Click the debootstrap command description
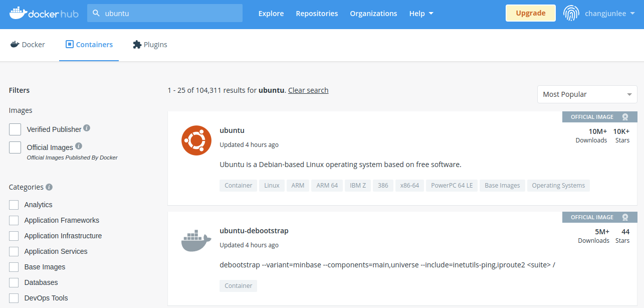 click(x=387, y=265)
